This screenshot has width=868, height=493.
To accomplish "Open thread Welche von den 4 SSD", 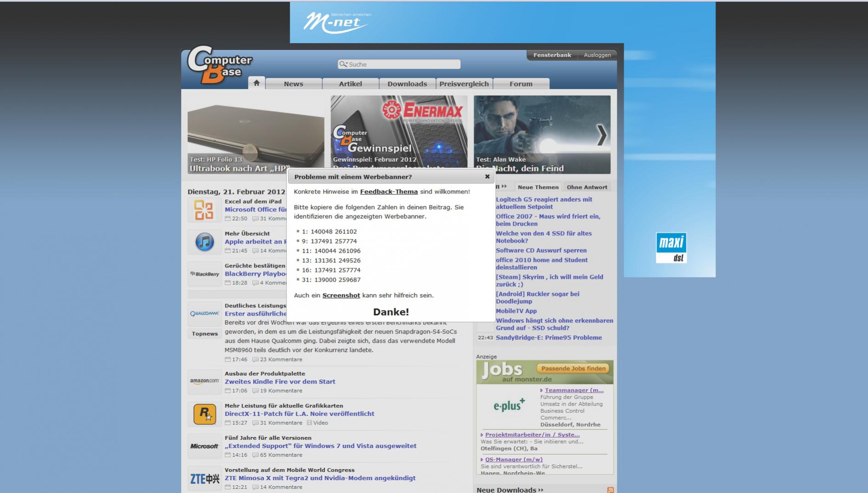I will 543,237.
